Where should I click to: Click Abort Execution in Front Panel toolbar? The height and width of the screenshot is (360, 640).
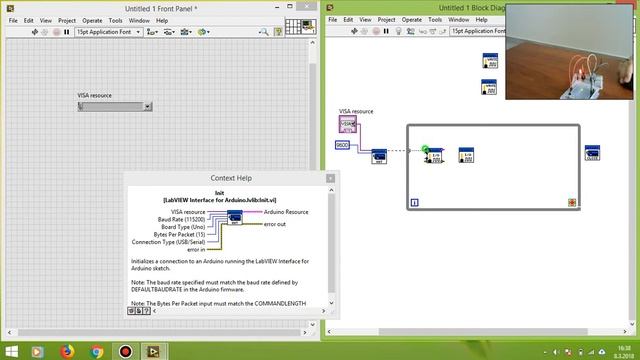(x=56, y=32)
